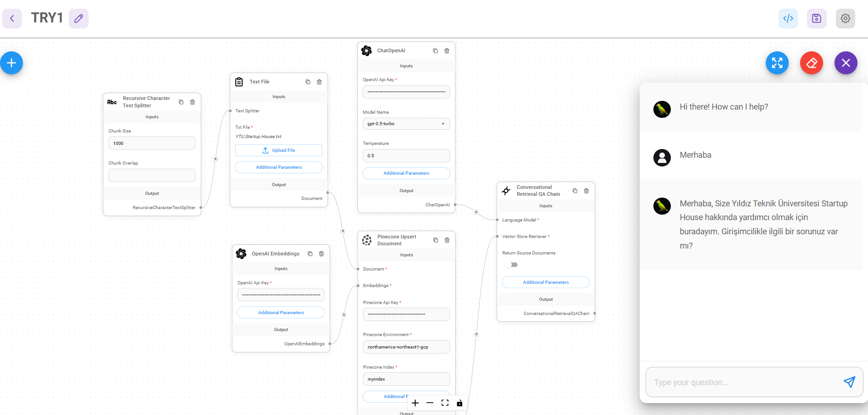
Task: Save the TRY1 chatflow
Action: [817, 18]
